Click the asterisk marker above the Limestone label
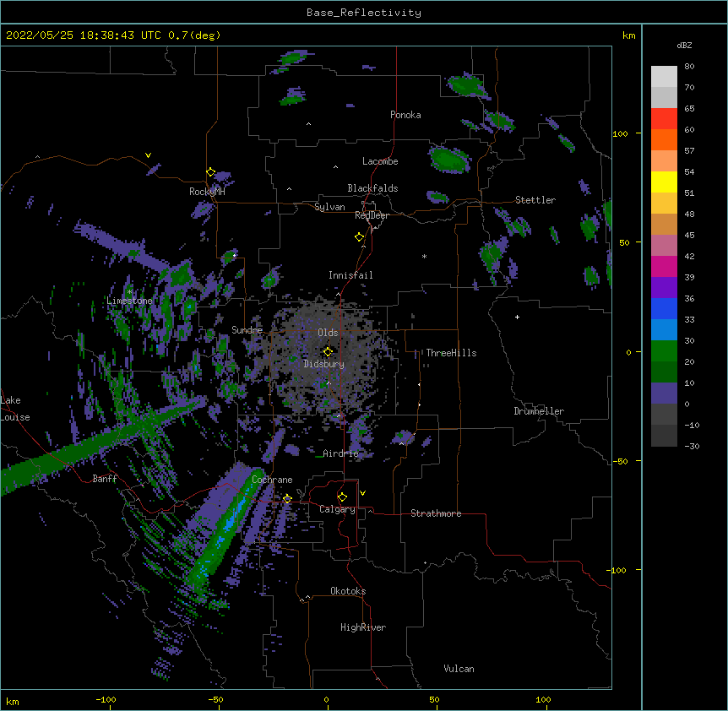Viewport: 728px width, 711px height. 129,292
